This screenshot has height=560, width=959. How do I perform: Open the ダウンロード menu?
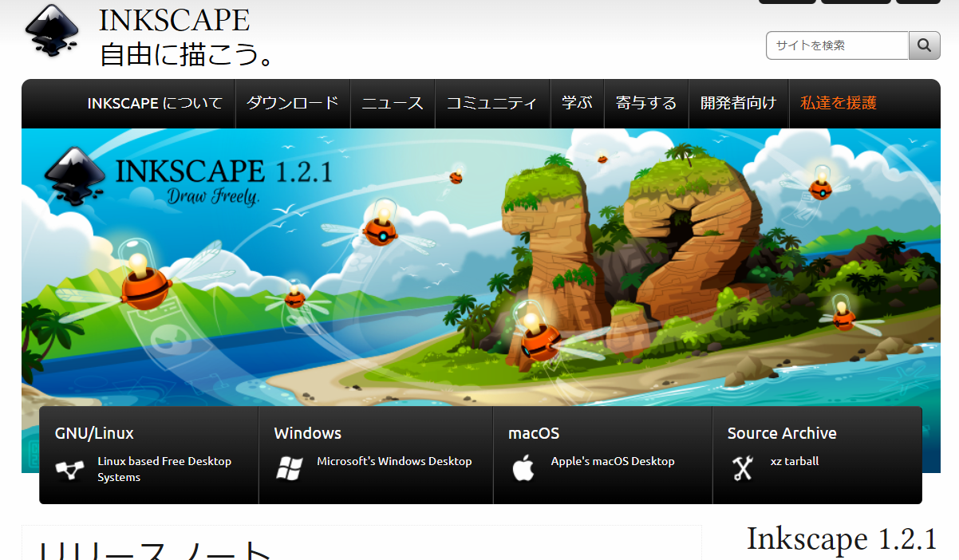tap(292, 103)
